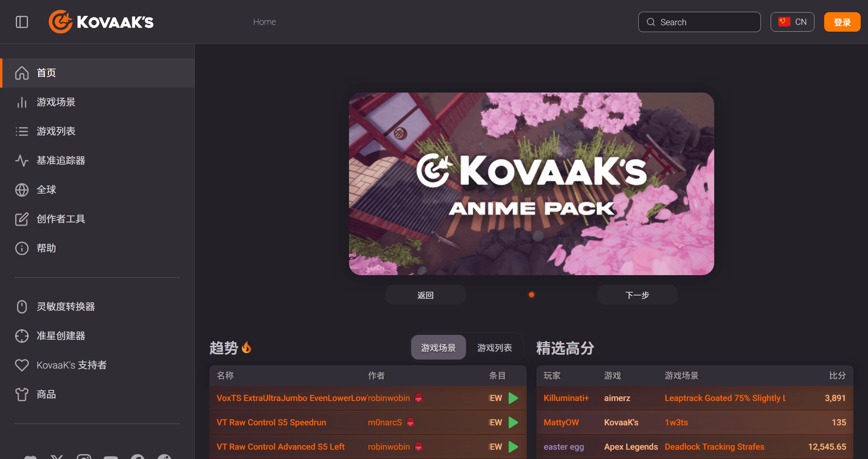Toggle the sidebar collapse icon top-left

coord(22,22)
